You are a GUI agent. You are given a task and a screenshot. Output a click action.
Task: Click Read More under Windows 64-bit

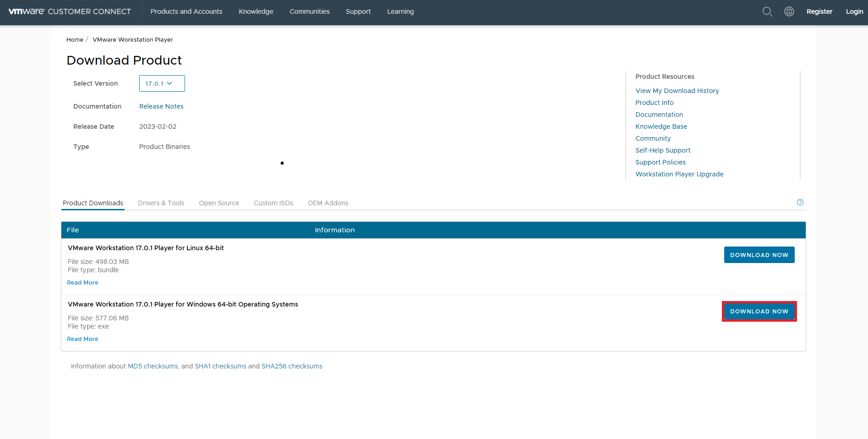82,339
